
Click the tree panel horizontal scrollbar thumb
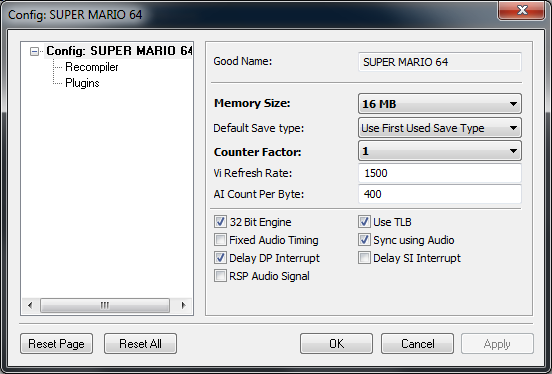coord(105,305)
